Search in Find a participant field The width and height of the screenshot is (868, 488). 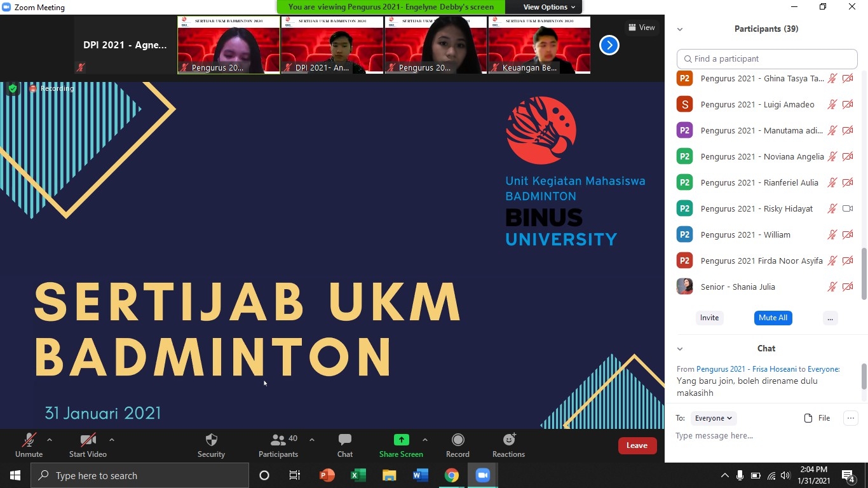point(767,58)
